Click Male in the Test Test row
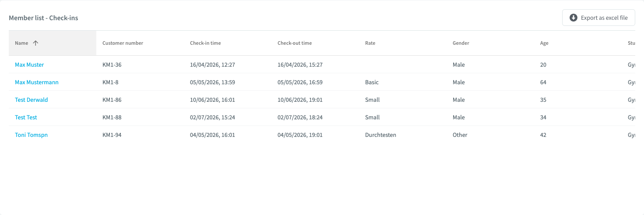 point(459,117)
